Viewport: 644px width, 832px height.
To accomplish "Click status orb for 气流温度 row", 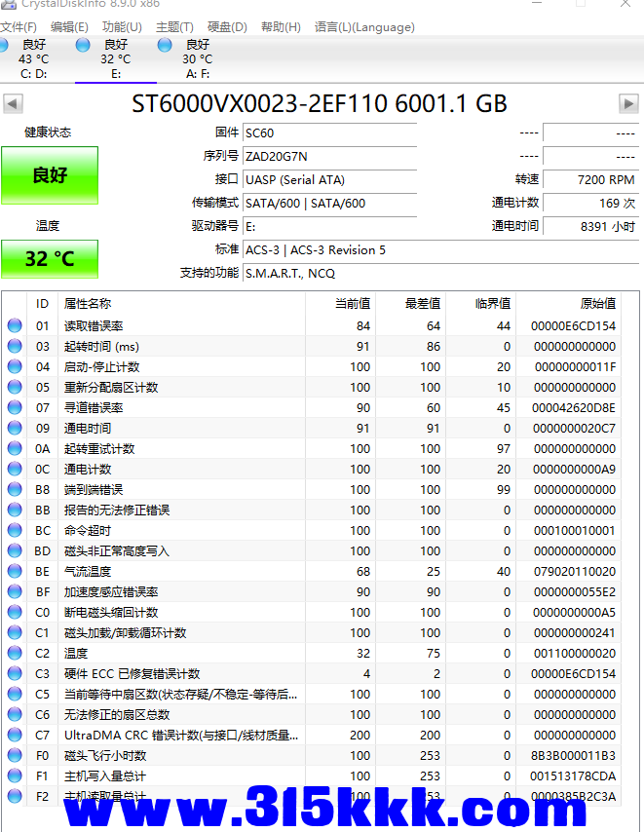I will click(x=15, y=572).
